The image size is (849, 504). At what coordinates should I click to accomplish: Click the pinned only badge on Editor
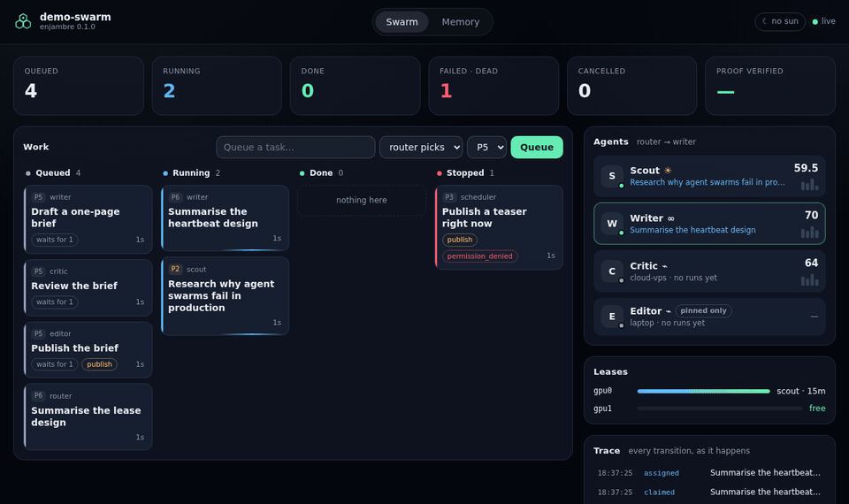[x=703, y=310]
